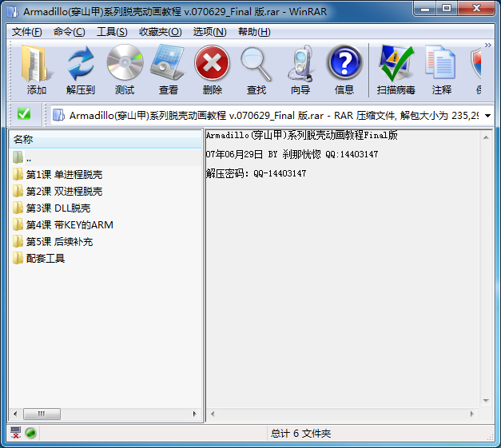The height and width of the screenshot is (448, 501).
Task: Close the WinRAR window
Action: click(476, 8)
